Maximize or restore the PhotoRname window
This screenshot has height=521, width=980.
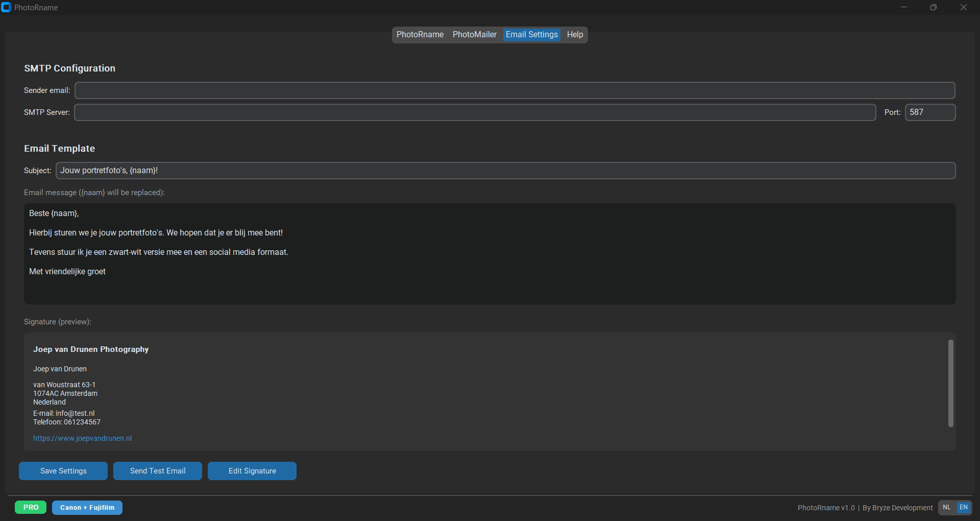(x=933, y=8)
